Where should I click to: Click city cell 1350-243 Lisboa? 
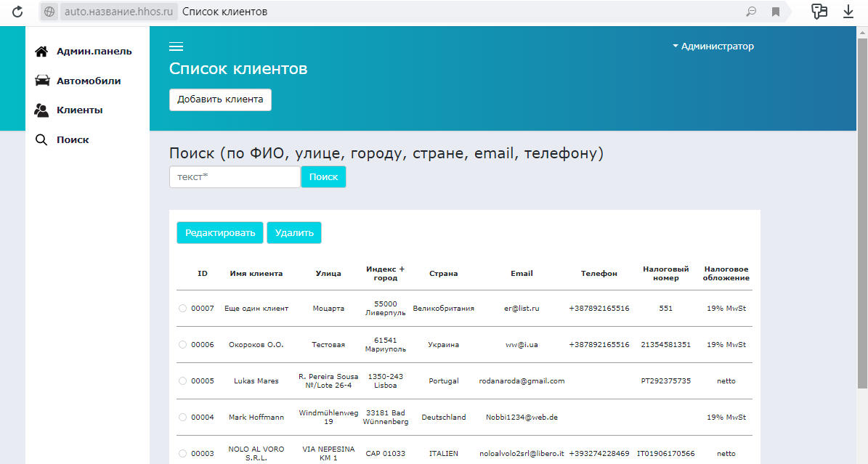tap(385, 381)
